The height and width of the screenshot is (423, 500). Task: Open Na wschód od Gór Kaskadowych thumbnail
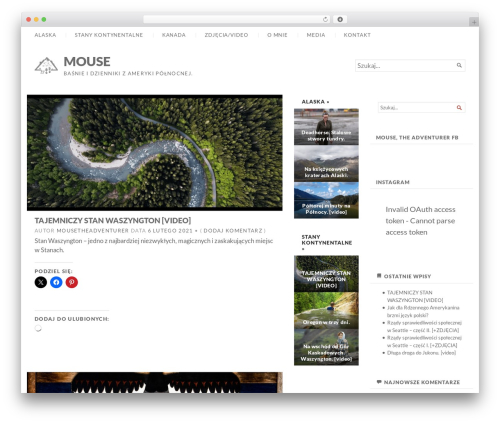click(x=326, y=347)
